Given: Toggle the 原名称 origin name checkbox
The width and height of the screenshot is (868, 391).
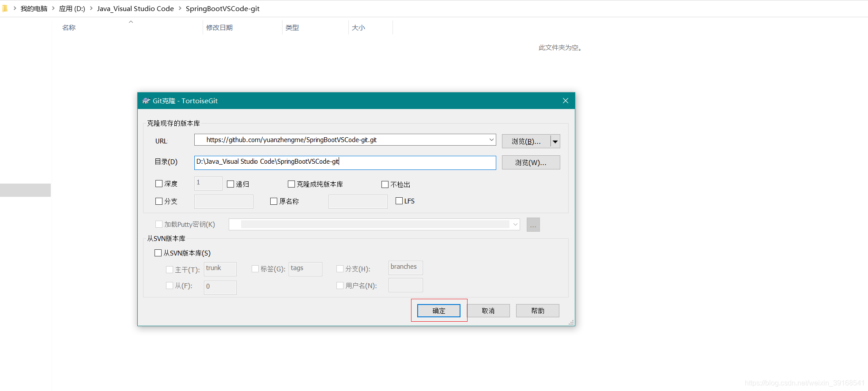Looking at the screenshot, I should coord(274,201).
